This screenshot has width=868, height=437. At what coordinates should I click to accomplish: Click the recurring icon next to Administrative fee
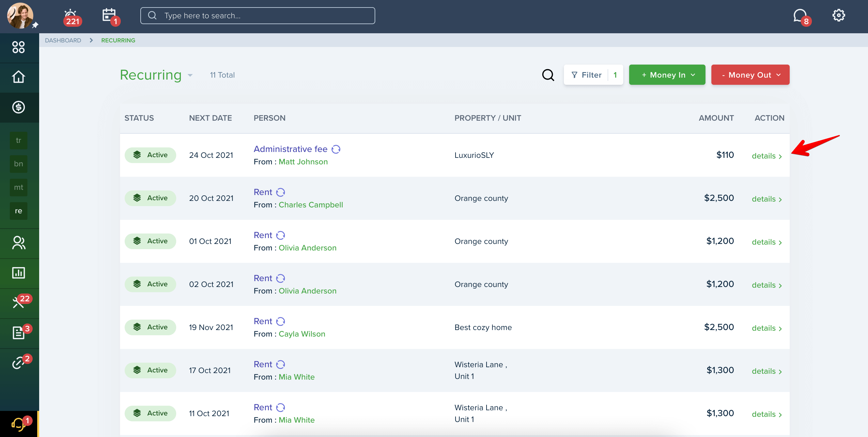(336, 149)
